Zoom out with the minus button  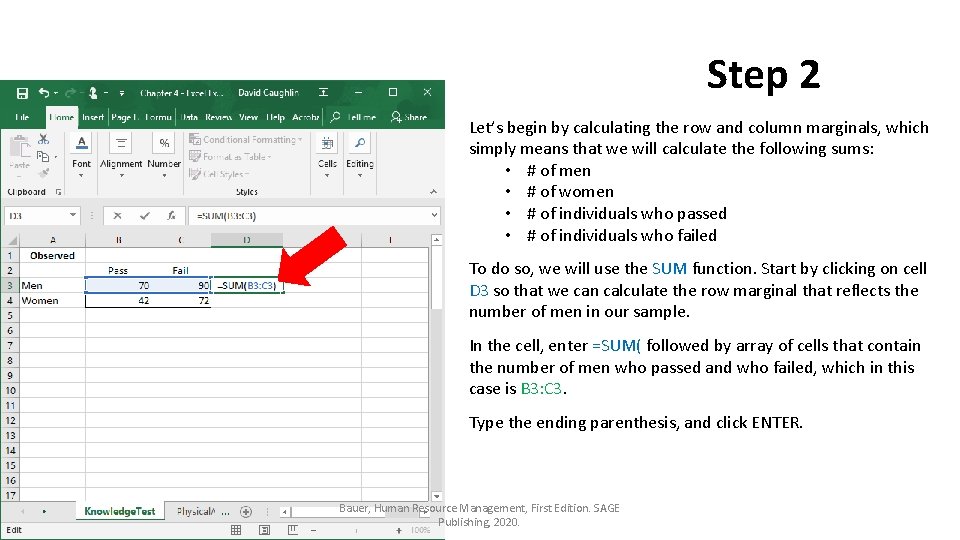(313, 530)
